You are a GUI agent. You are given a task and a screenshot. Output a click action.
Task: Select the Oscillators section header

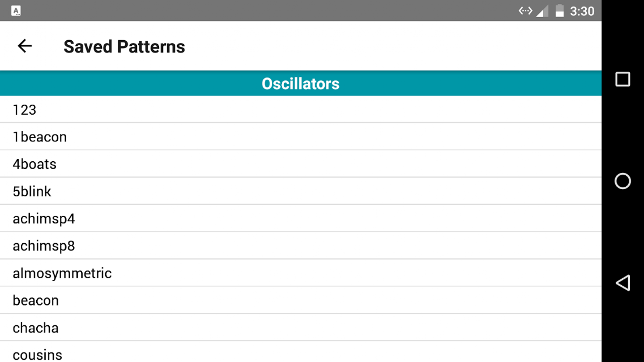click(300, 83)
